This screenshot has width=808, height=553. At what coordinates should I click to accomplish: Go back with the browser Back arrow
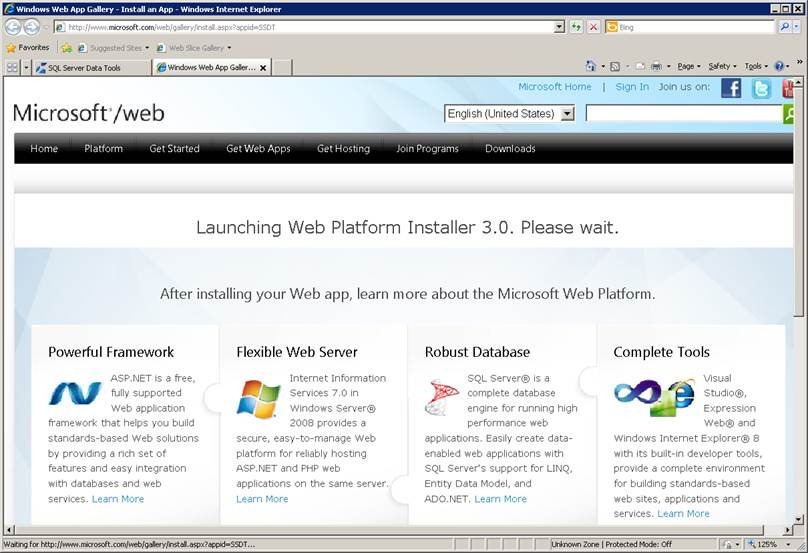(x=13, y=27)
